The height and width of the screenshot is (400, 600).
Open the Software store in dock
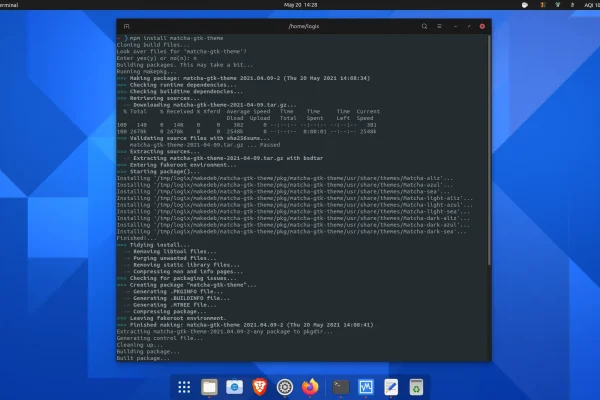[x=235, y=387]
